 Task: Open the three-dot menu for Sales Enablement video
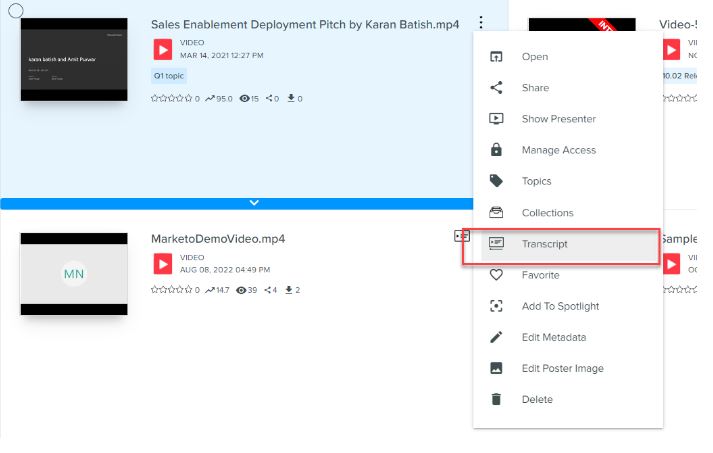[481, 22]
